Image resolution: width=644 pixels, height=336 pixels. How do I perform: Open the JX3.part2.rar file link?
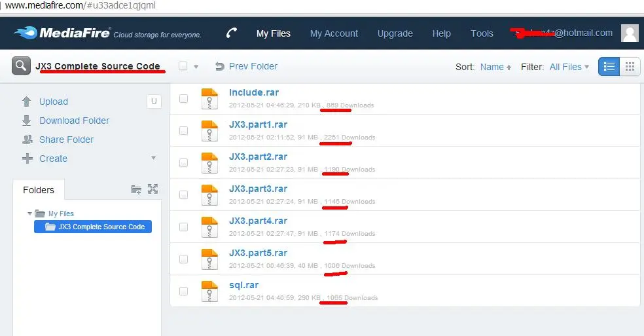(258, 157)
